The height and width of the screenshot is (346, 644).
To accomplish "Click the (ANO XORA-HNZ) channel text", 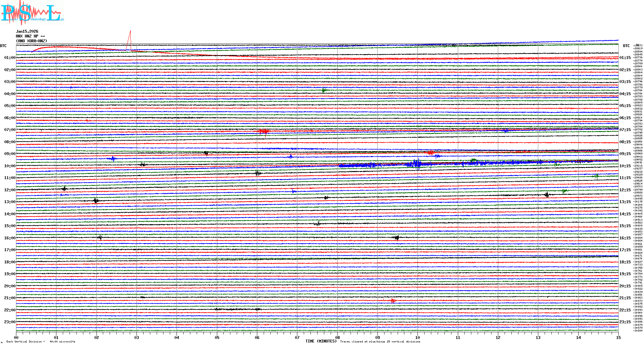I will pos(31,41).
